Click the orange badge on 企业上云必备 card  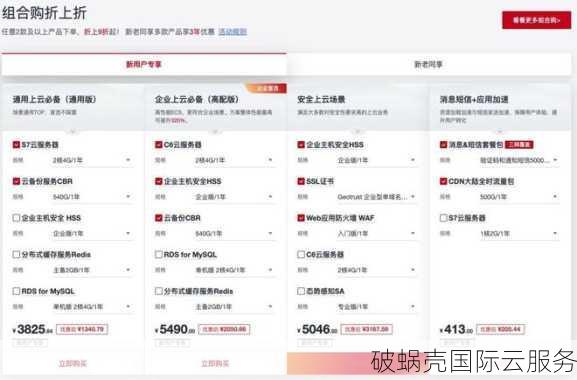click(266, 88)
